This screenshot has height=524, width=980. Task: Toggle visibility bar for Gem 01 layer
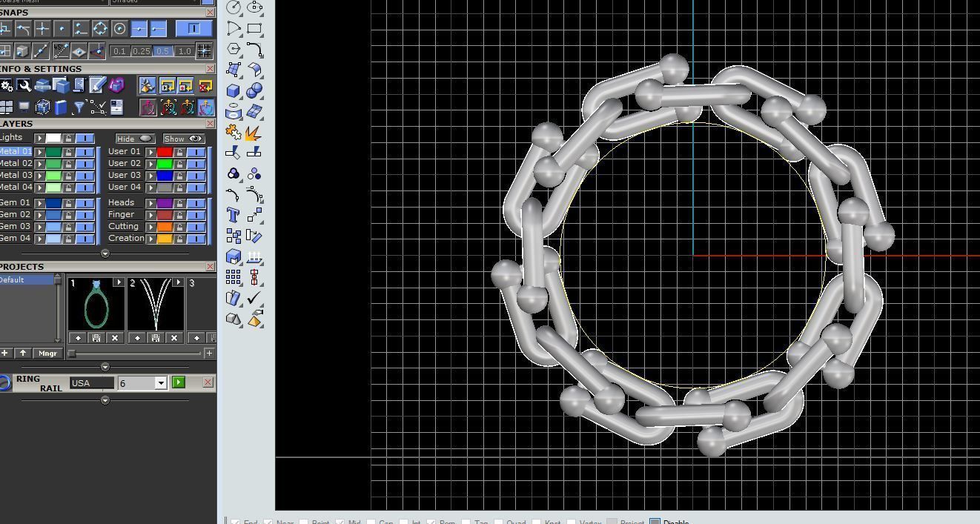(x=85, y=203)
